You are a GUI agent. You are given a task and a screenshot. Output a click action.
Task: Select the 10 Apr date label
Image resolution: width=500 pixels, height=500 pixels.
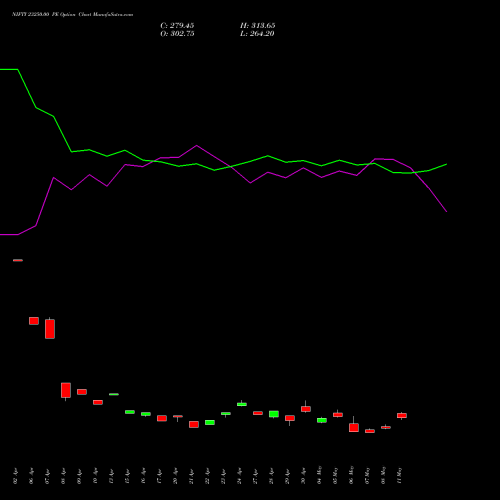(x=95, y=476)
